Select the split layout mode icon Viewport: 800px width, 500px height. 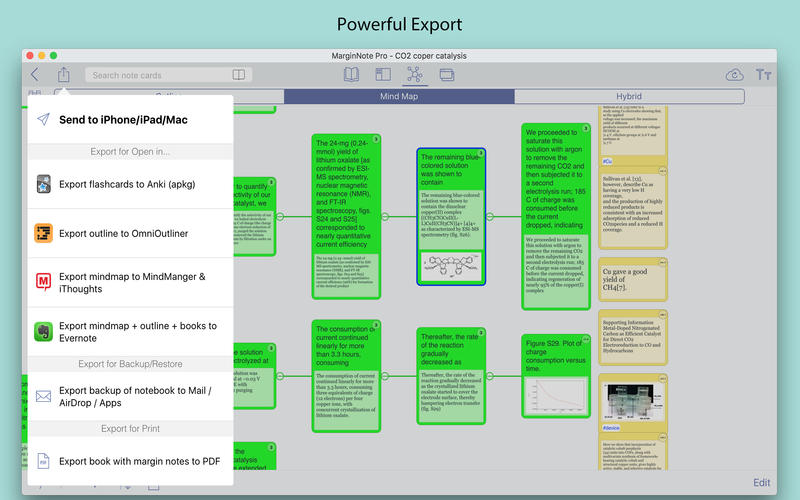383,75
